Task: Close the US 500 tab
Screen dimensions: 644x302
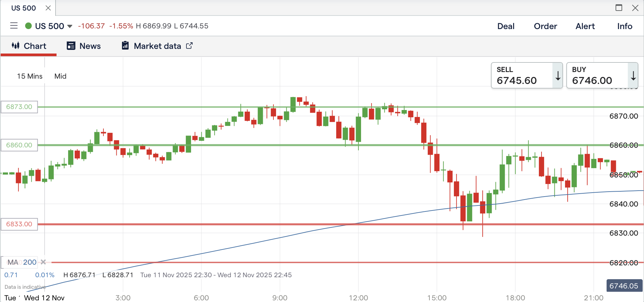Action: tap(48, 8)
